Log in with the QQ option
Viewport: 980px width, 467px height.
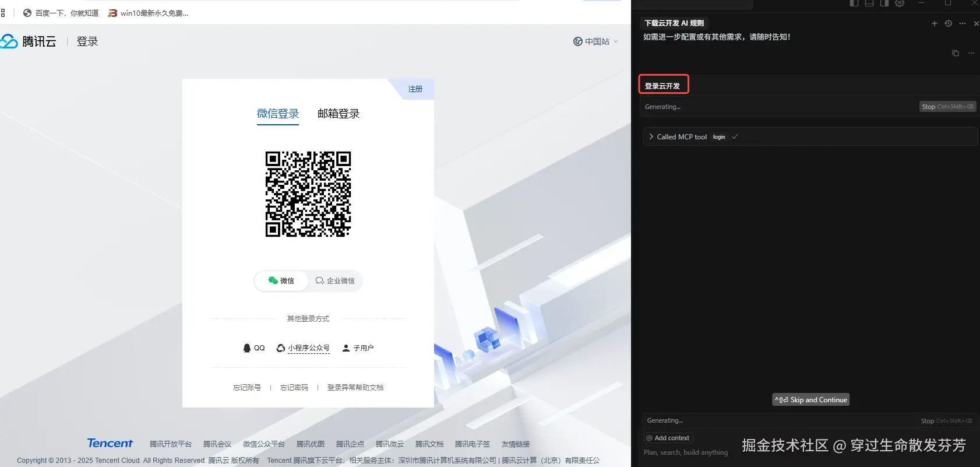254,348
